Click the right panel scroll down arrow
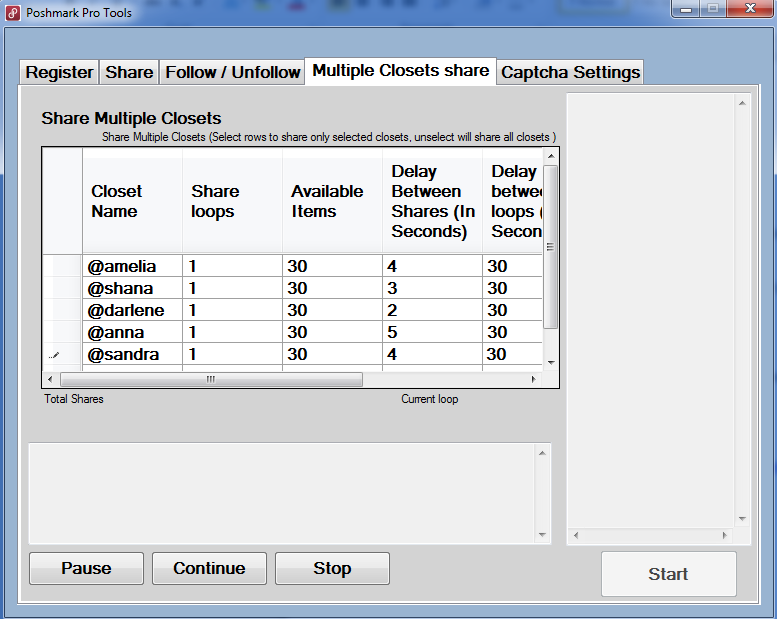The image size is (777, 619). click(x=742, y=519)
